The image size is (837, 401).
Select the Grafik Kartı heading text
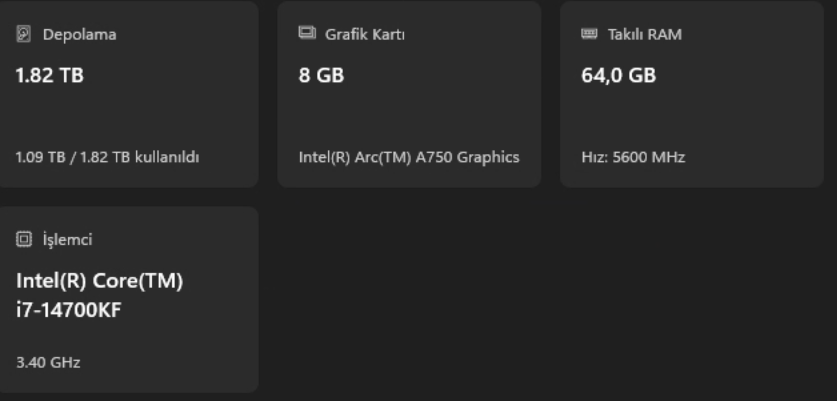tap(365, 35)
